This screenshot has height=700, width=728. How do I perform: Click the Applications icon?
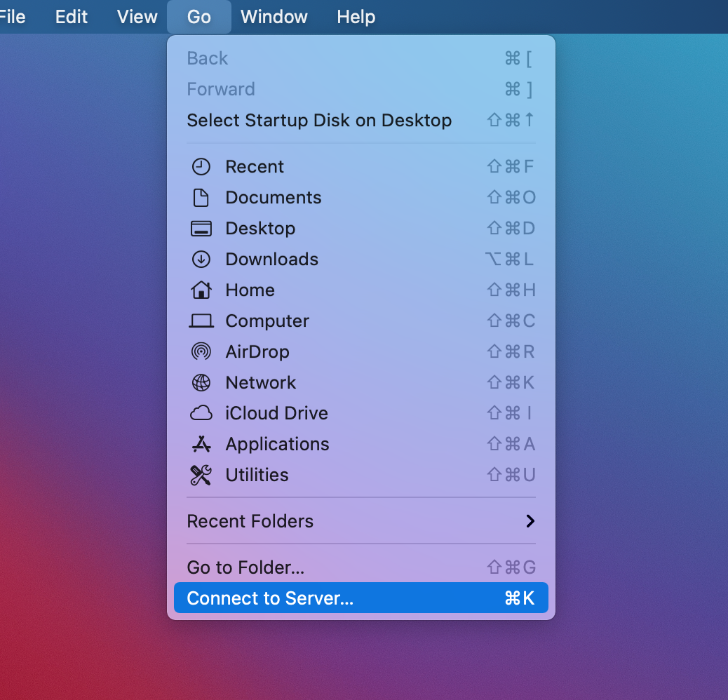tap(201, 444)
